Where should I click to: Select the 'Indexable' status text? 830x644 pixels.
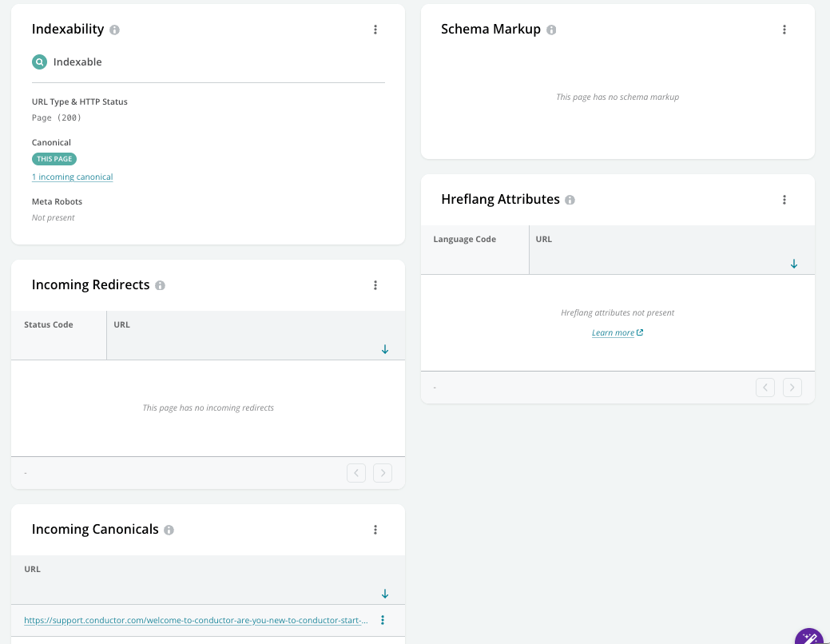click(x=77, y=62)
